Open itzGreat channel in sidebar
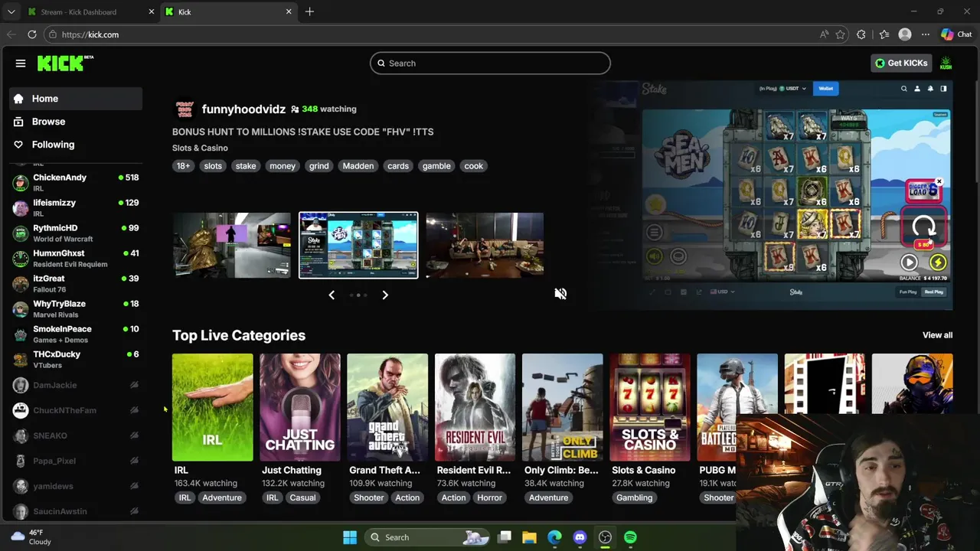980x551 pixels. [x=75, y=284]
